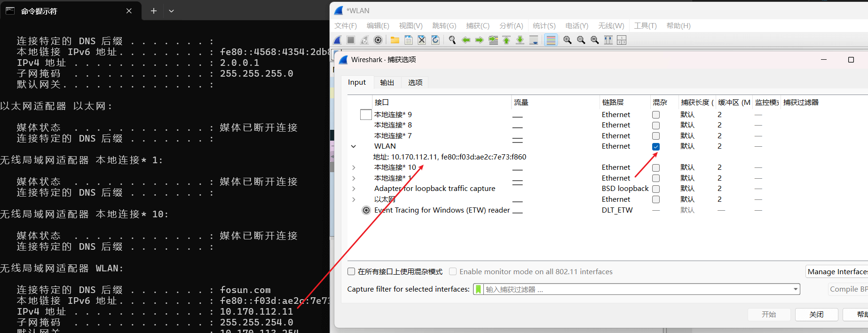
Task: Jump to the first packet
Action: point(506,40)
